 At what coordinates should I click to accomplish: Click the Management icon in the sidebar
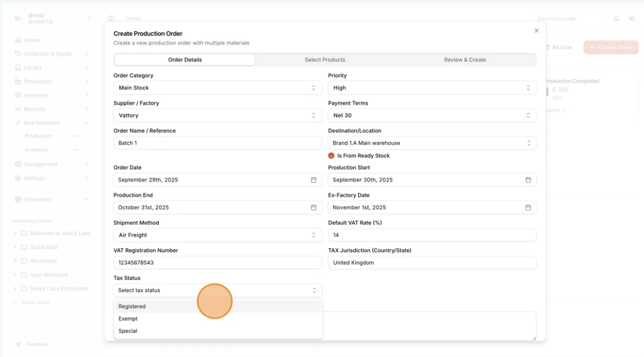[18, 164]
